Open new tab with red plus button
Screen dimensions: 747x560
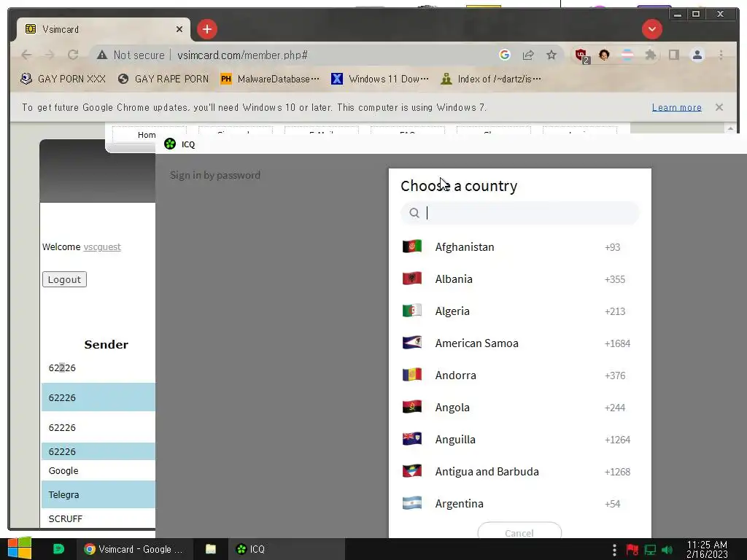tap(206, 29)
